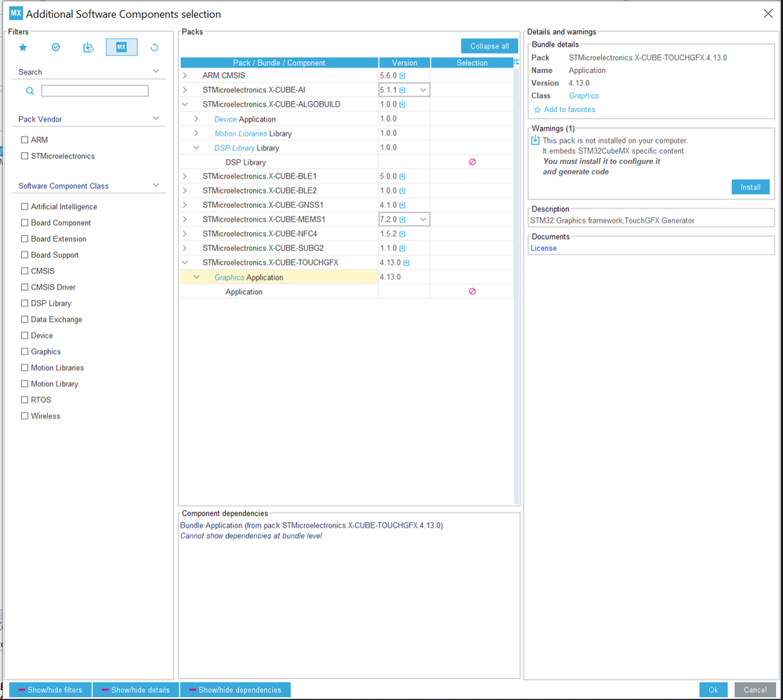Click unavailable selection icon for Application row
This screenshot has height=700, width=783.
pos(472,292)
